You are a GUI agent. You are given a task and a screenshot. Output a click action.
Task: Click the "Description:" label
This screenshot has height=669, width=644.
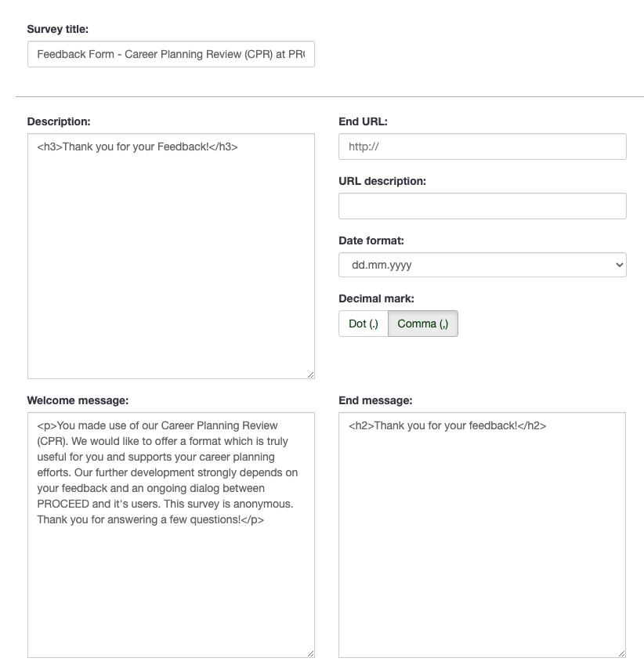point(59,121)
